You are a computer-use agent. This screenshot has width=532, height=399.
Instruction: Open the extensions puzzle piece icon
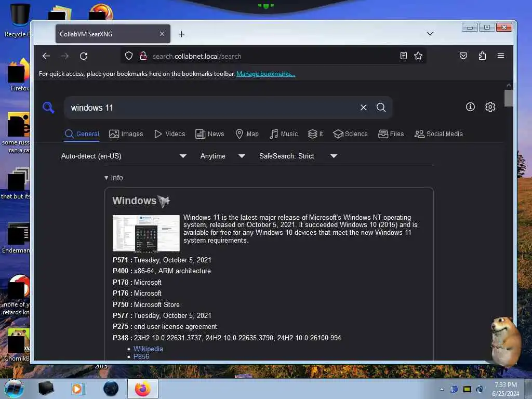point(482,56)
